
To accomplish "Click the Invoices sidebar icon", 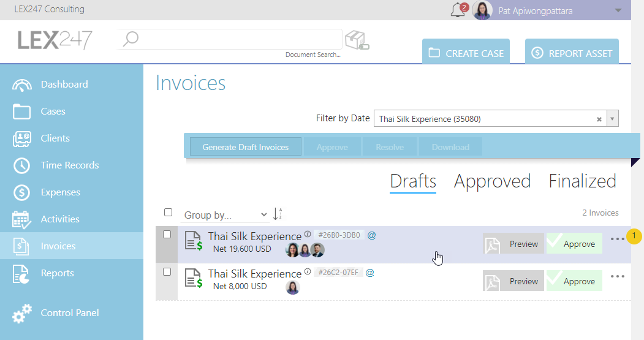I will (21, 246).
